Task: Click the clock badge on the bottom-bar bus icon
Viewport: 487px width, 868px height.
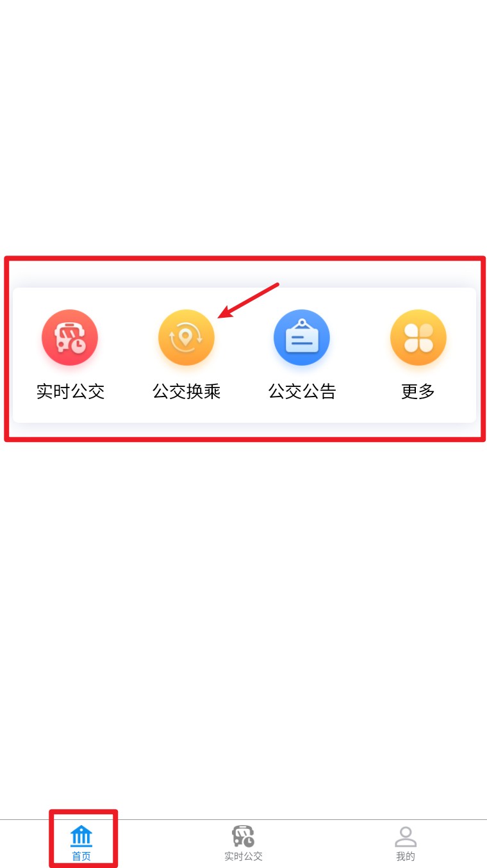Action: 249,842
